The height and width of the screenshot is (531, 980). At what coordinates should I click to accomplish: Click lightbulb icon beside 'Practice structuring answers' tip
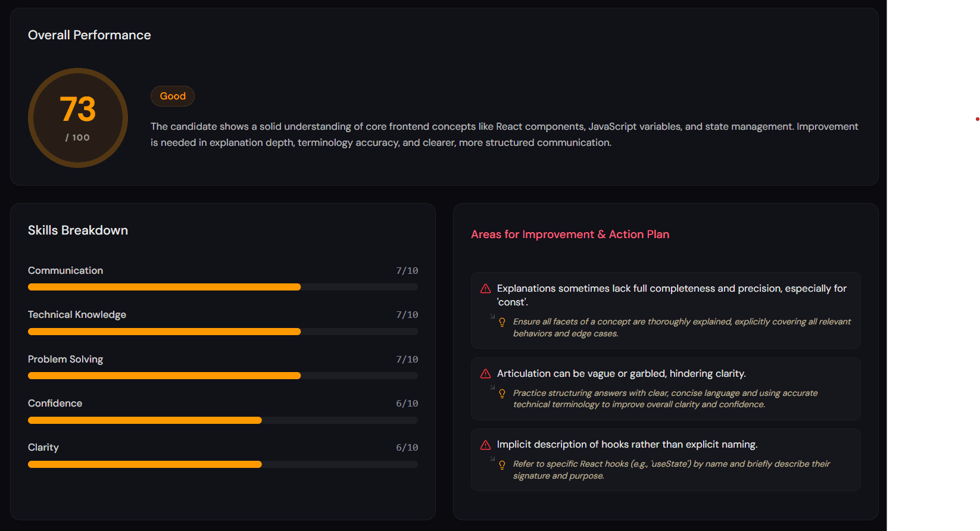click(502, 393)
